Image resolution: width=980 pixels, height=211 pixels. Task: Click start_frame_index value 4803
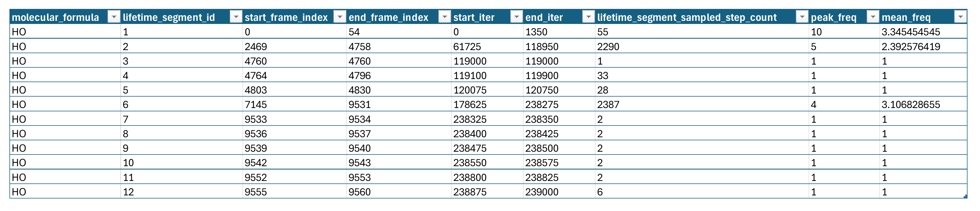pyautogui.click(x=256, y=90)
